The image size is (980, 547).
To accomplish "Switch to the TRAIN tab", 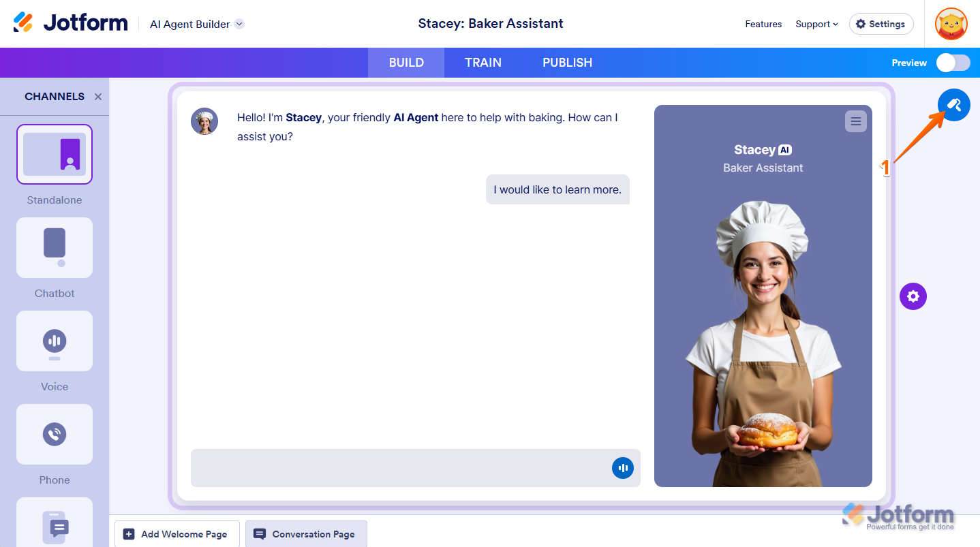I will (483, 63).
